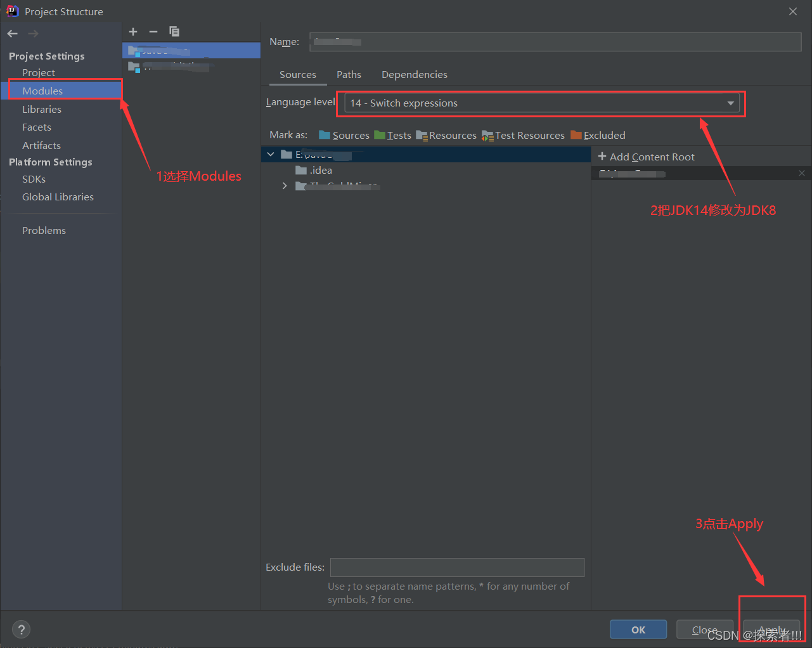Mark as Sources folder icon
The image size is (812, 648).
point(325,135)
